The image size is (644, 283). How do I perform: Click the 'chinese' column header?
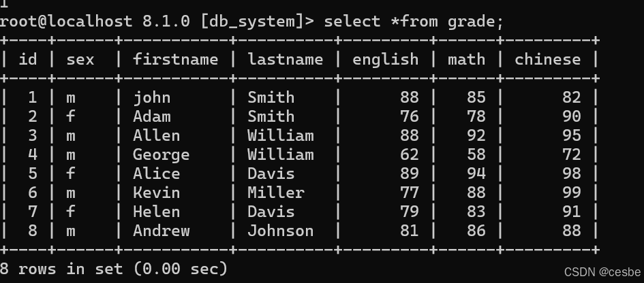point(547,59)
